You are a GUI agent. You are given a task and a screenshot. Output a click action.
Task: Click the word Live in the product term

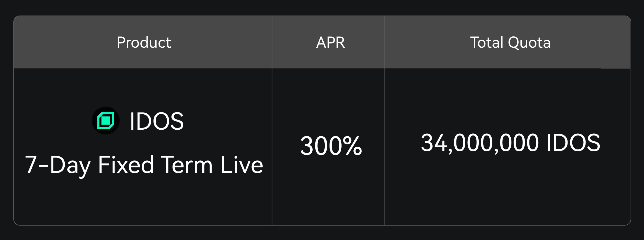coord(241,165)
